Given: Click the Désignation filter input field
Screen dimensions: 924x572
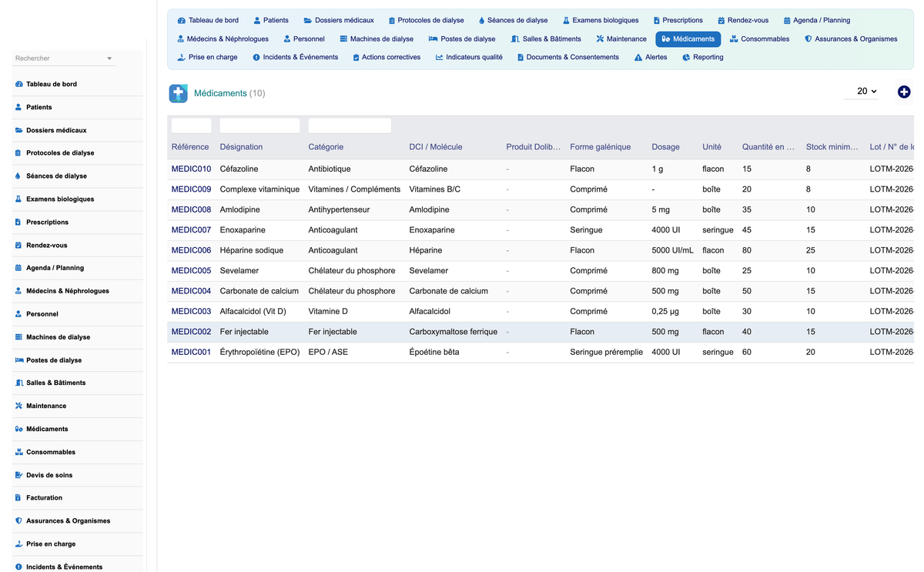Looking at the screenshot, I should (259, 125).
